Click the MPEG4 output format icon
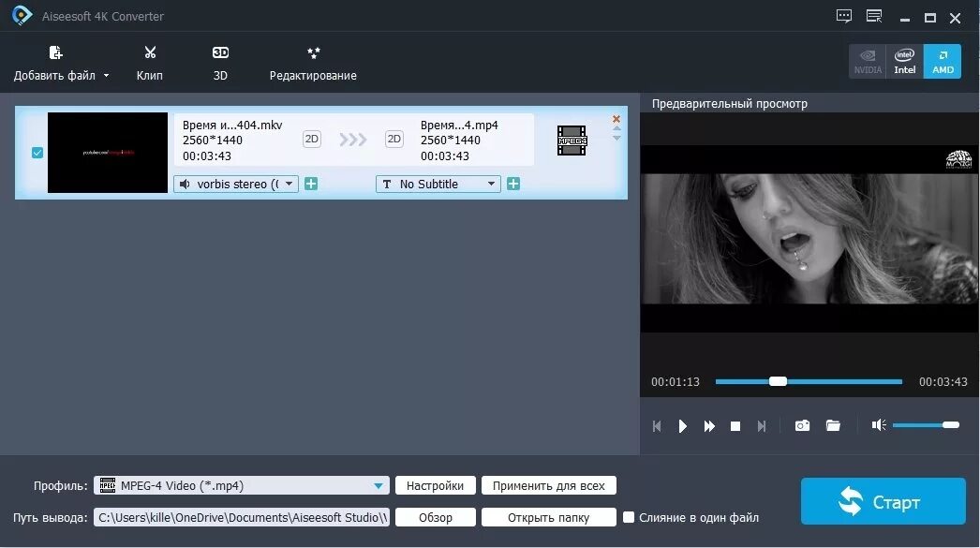The height and width of the screenshot is (548, 980). (x=572, y=141)
